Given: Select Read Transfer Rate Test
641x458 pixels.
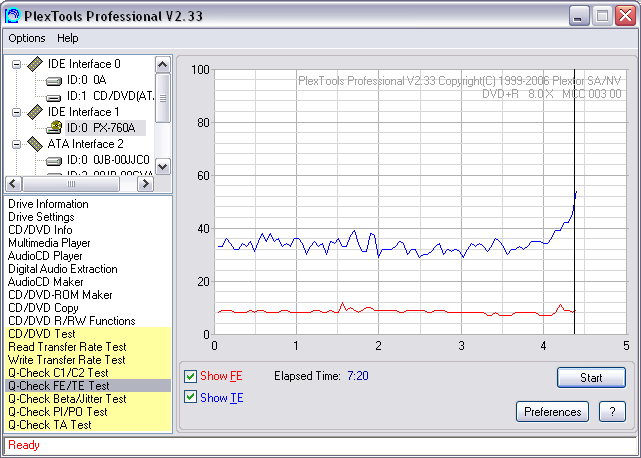Looking at the screenshot, I should [88, 347].
